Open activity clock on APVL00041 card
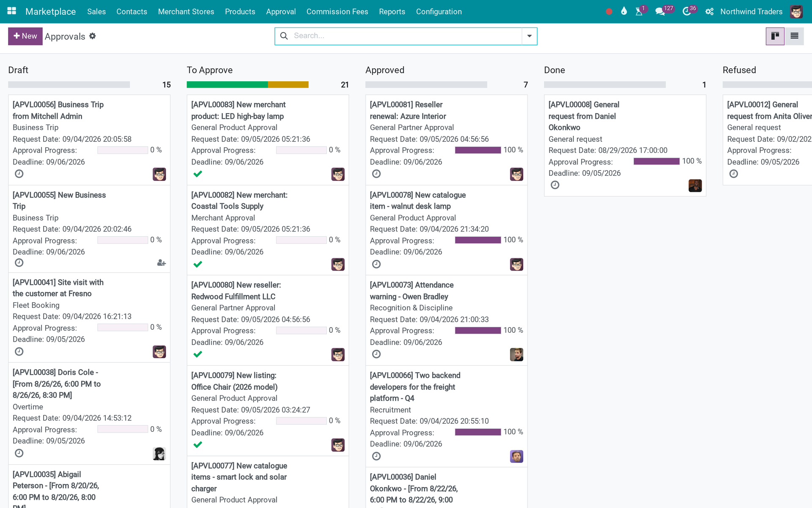This screenshot has height=508, width=812. pos(19,352)
